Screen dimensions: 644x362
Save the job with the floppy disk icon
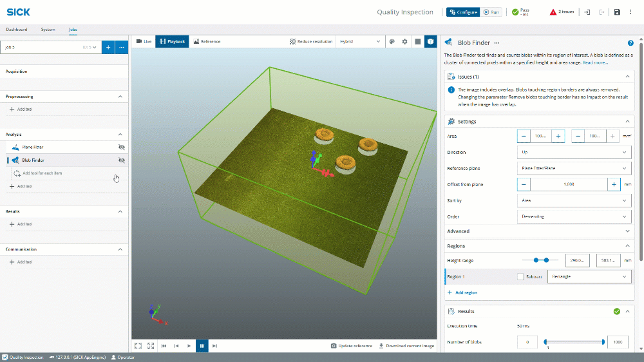point(617,12)
